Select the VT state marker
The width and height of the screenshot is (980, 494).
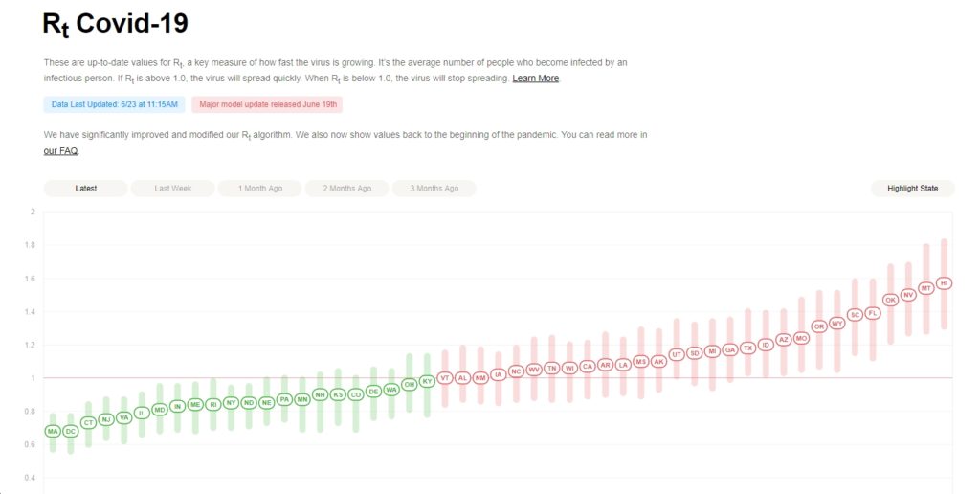tap(444, 378)
